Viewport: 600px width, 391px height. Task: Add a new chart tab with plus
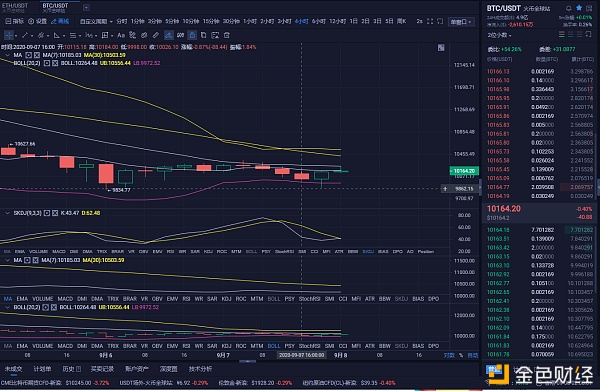pyautogui.click(x=86, y=7)
